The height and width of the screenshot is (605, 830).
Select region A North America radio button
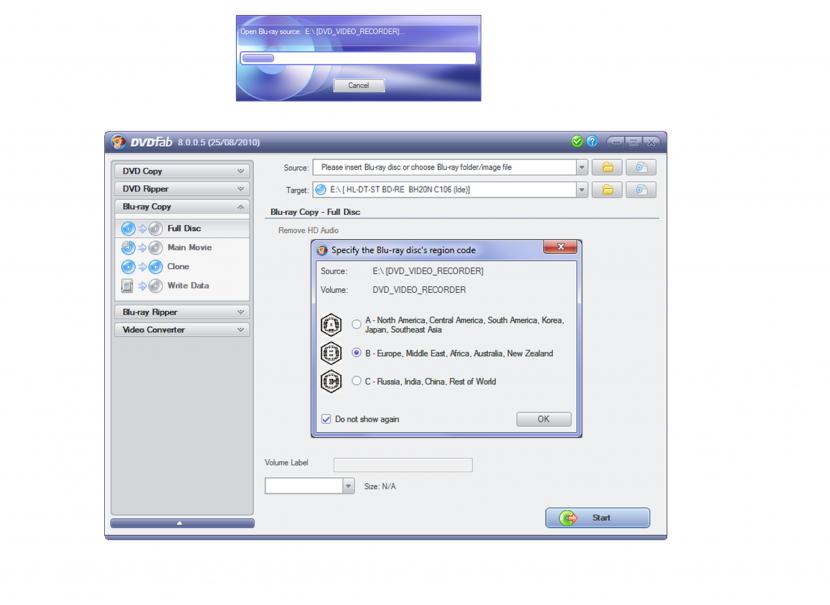point(356,324)
